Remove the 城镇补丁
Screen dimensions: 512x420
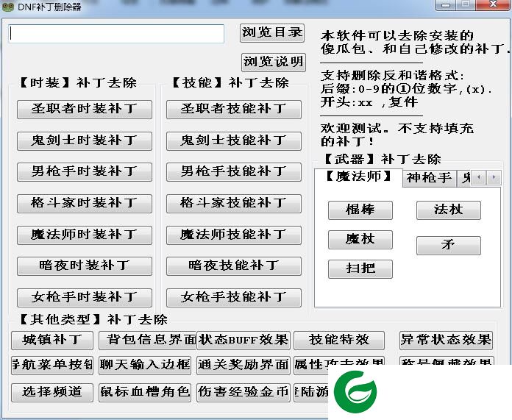coord(52,341)
